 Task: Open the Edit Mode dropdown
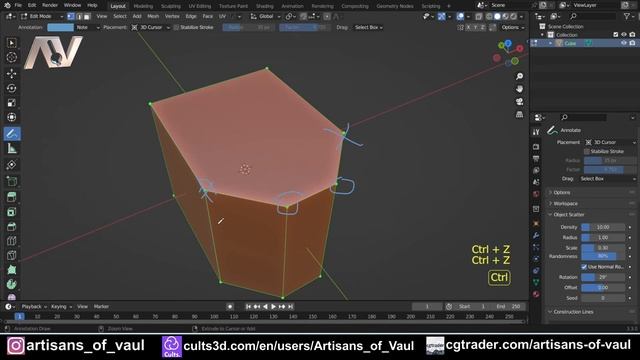42,16
